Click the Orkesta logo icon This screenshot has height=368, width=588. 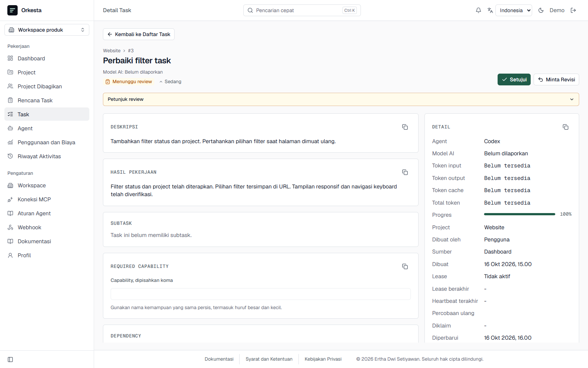(12, 10)
